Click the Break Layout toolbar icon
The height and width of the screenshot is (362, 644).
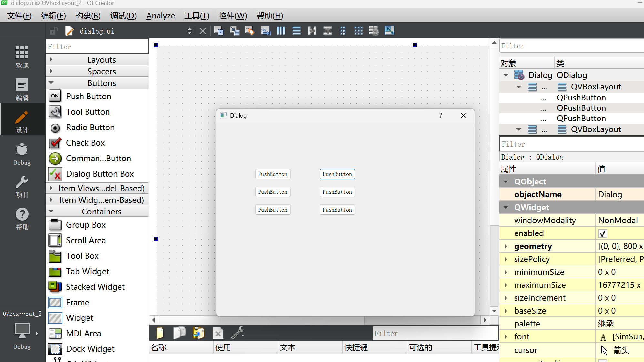click(374, 31)
